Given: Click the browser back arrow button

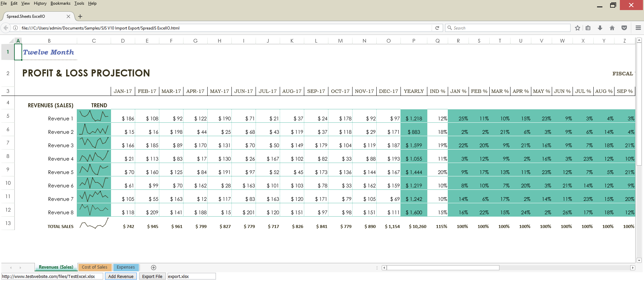Looking at the screenshot, I should [x=6, y=28].
